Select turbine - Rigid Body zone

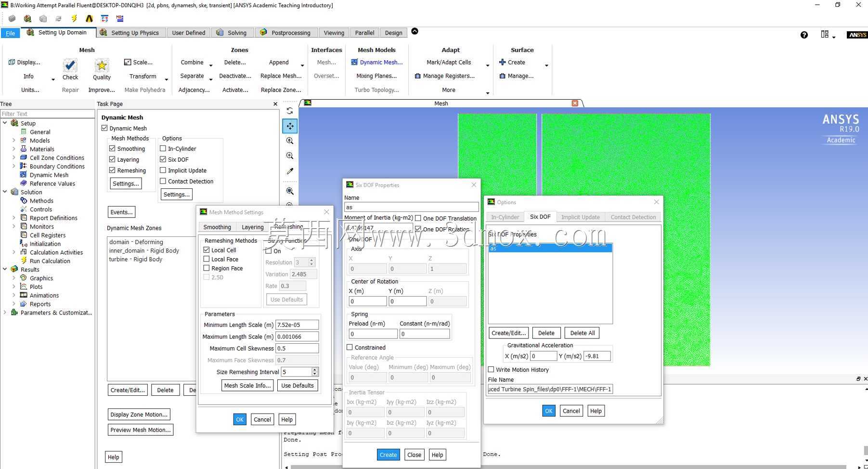click(x=136, y=259)
